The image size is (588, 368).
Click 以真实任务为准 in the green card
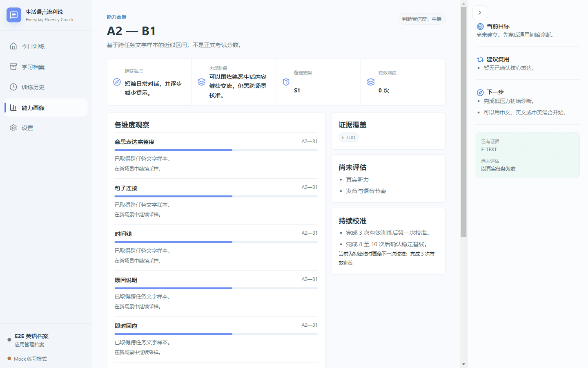pyautogui.click(x=498, y=168)
